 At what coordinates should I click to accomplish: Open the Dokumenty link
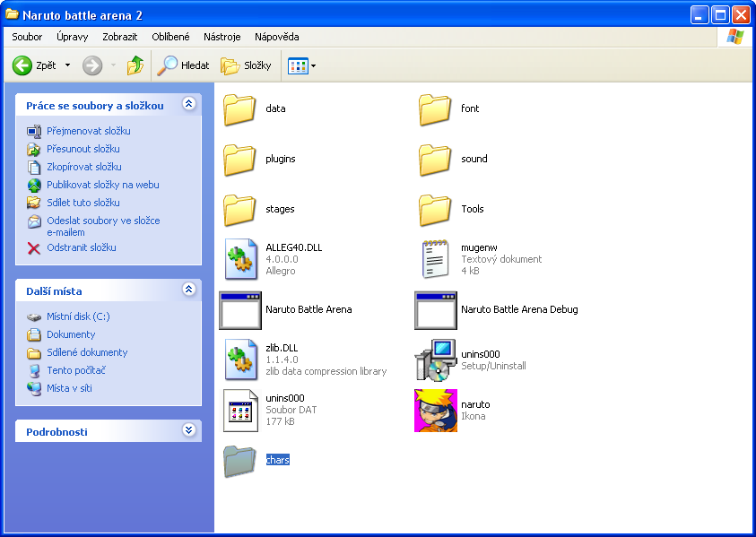click(71, 334)
